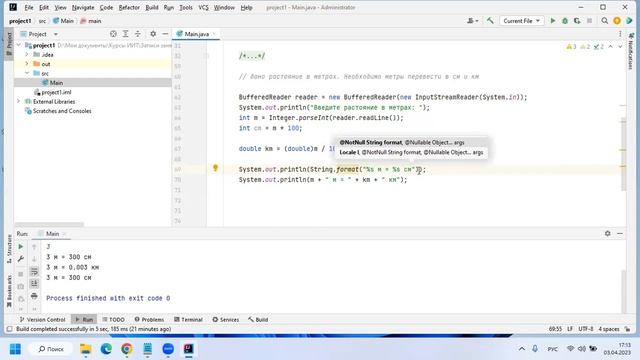This screenshot has width=640, height=360.
Task: Open the VCS menu
Action: [203, 7]
